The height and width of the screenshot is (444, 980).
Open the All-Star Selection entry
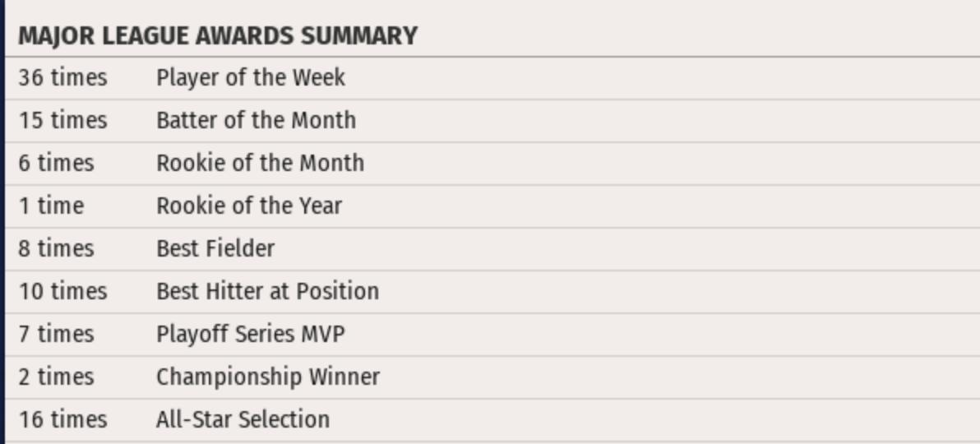pos(243,419)
